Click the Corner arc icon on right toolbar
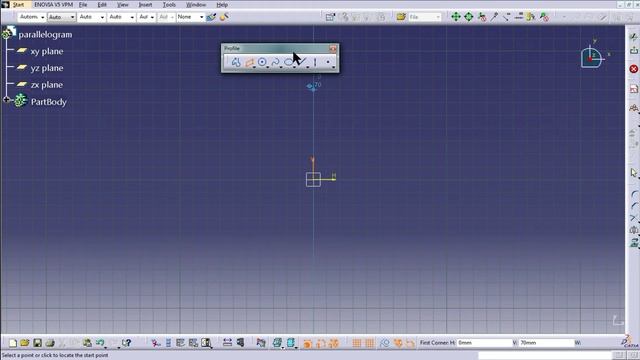Image resolution: width=640 pixels, height=360 pixels. [634, 195]
